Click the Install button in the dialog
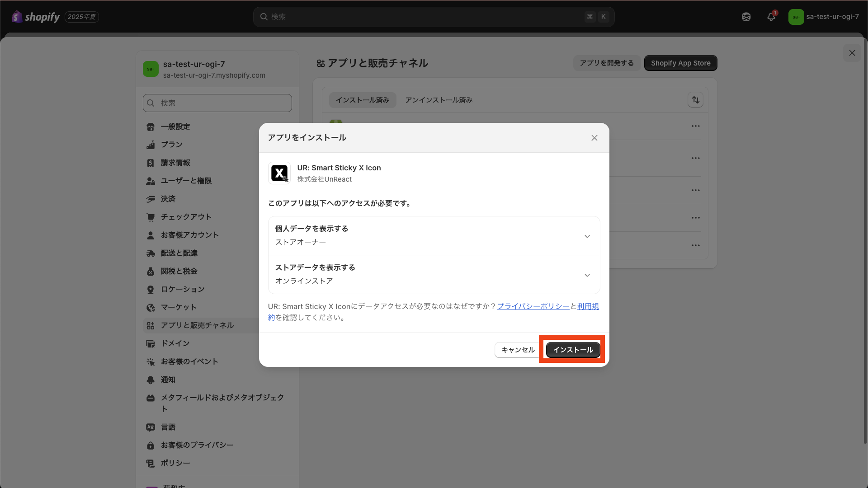868x488 pixels. 573,350
